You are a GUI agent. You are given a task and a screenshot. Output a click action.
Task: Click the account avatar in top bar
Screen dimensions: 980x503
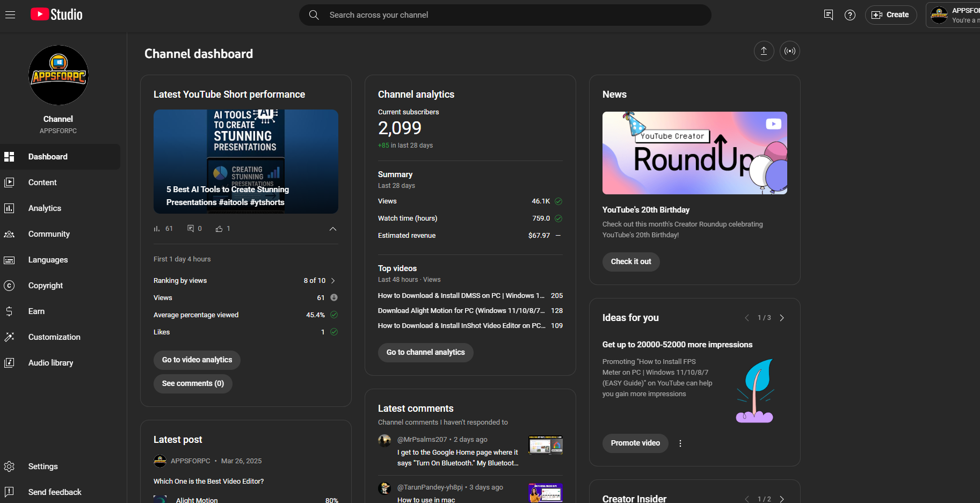coord(939,15)
